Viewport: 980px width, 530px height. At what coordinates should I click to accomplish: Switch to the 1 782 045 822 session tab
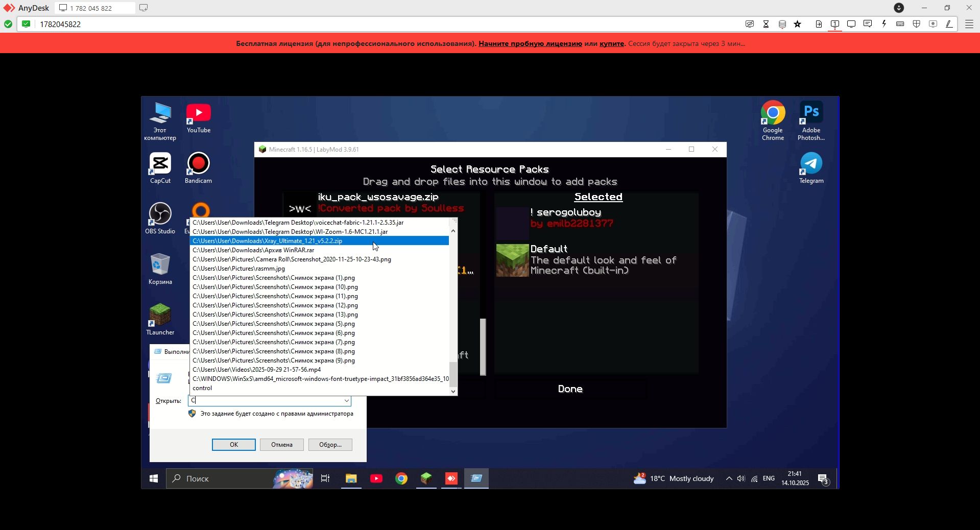click(91, 8)
